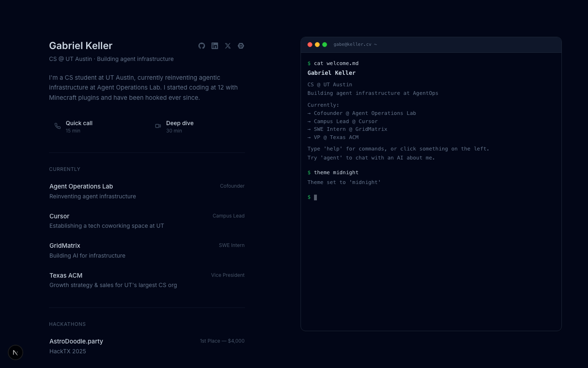The image size is (588, 368).
Task: Click the circular logo in the bottom-left corner
Action: [15, 352]
